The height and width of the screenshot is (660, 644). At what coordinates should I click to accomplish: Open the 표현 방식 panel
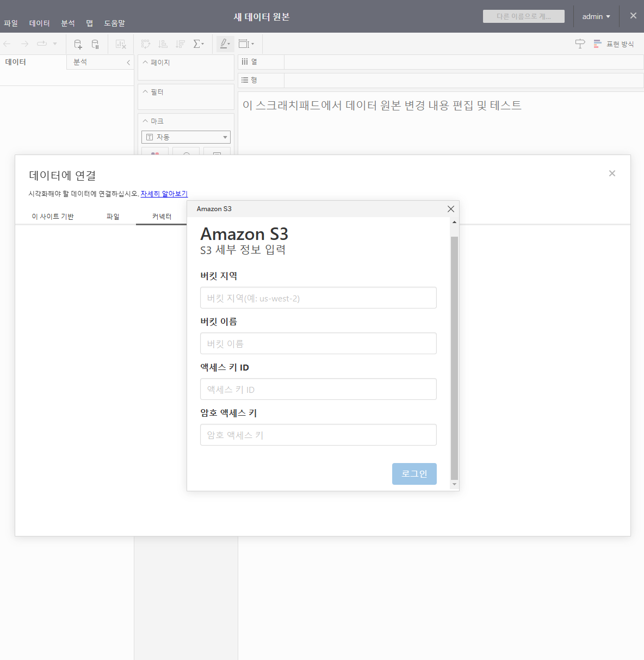pyautogui.click(x=614, y=44)
